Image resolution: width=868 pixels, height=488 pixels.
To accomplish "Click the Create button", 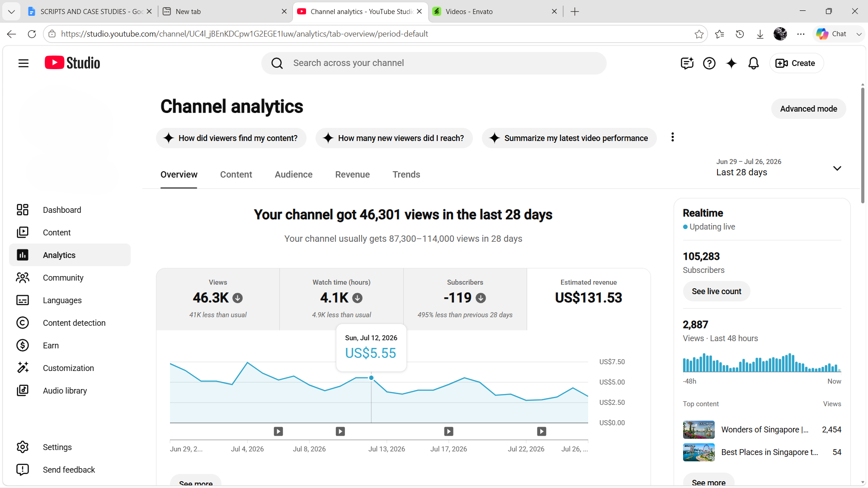I will (x=797, y=63).
